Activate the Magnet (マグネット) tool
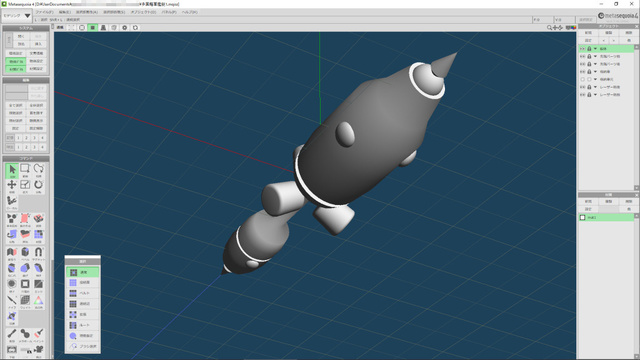 pyautogui.click(x=38, y=253)
